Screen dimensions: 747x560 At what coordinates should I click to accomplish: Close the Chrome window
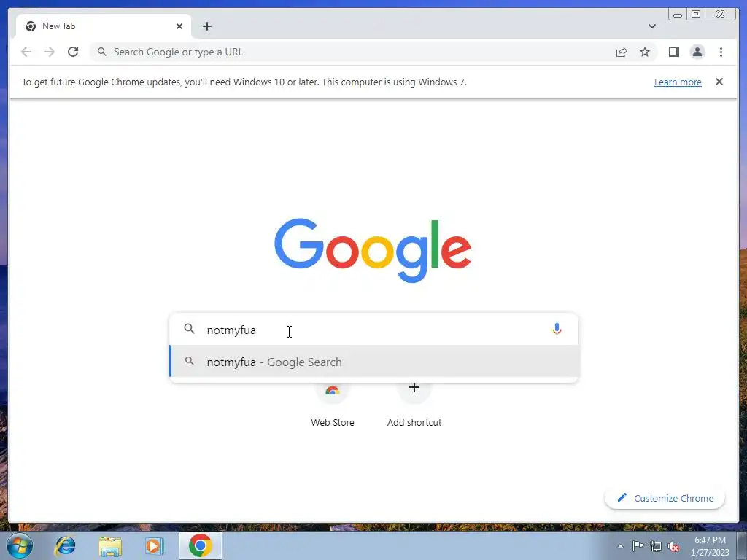click(x=721, y=14)
